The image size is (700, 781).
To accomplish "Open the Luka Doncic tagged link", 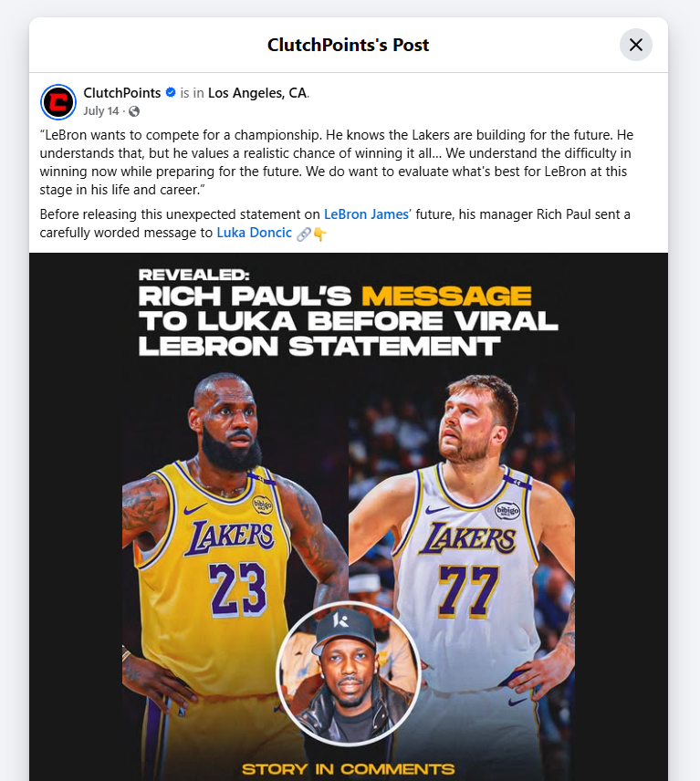I will [x=254, y=233].
